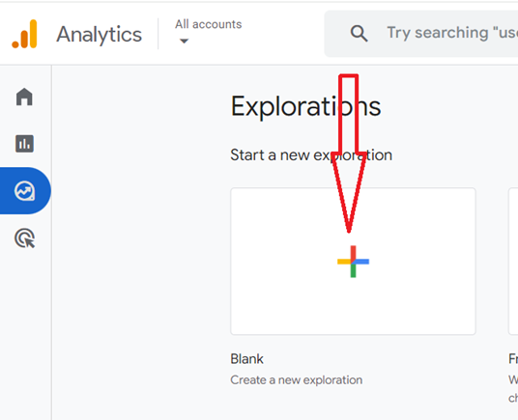Click the multicolored plus icon

[x=353, y=262]
